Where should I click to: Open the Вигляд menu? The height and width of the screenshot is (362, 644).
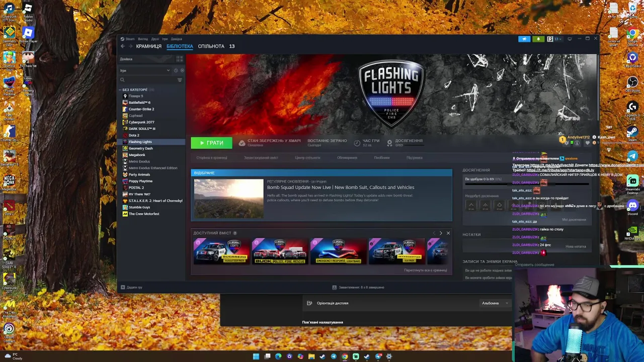[x=143, y=39]
